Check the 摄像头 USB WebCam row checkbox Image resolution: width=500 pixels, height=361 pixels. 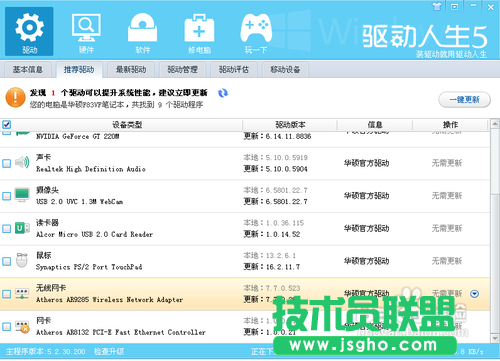pos(6,196)
